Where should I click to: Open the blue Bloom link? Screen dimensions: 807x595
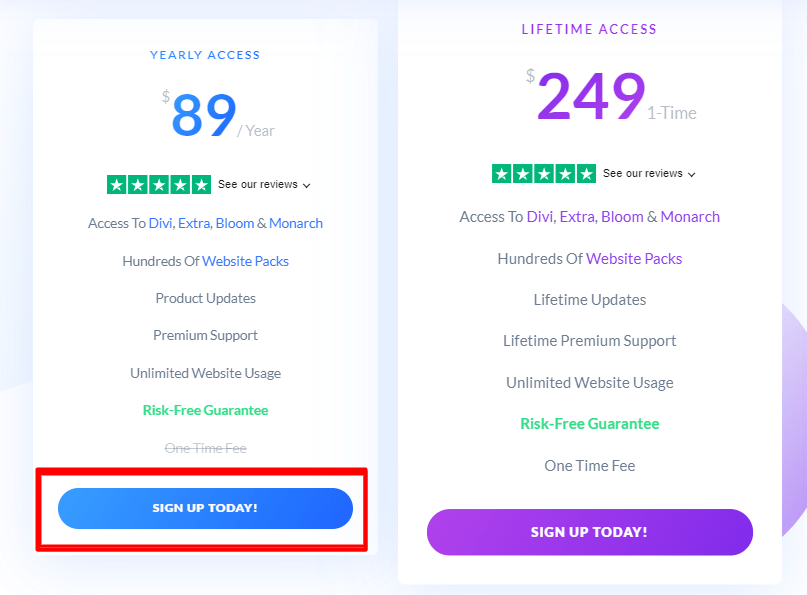235,223
